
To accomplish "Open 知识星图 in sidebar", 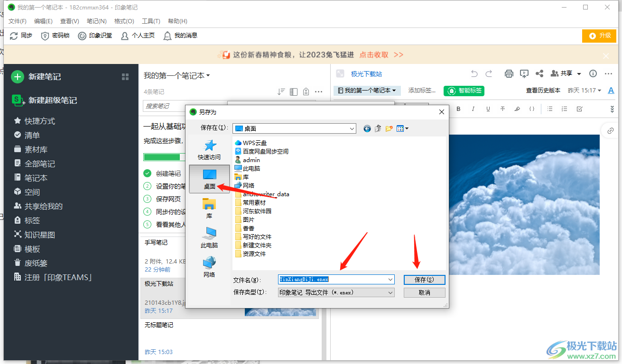I will pyautogui.click(x=35, y=235).
